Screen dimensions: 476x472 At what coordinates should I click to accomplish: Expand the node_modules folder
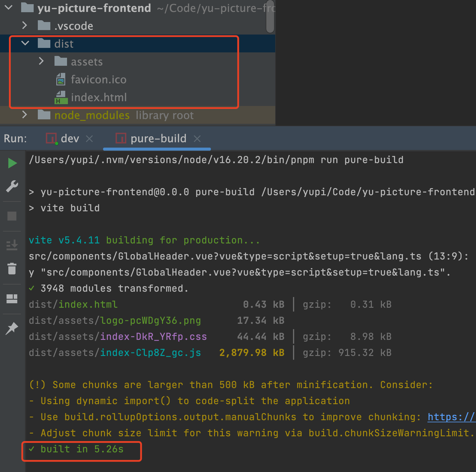[25, 115]
